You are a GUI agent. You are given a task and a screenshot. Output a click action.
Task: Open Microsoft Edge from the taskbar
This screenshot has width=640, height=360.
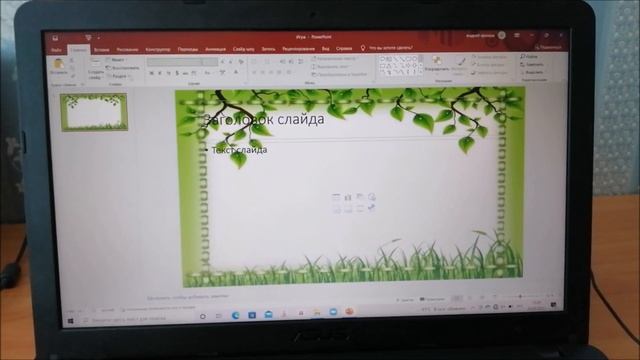click(236, 315)
